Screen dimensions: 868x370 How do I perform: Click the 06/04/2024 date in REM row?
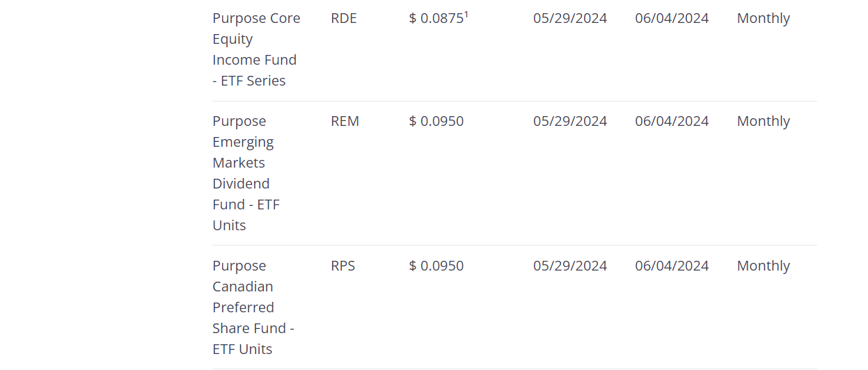coord(672,122)
